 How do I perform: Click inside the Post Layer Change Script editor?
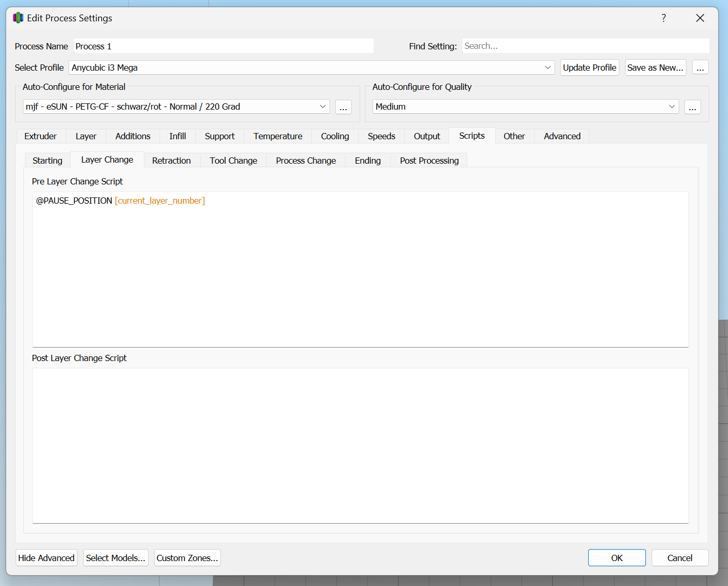click(x=361, y=446)
